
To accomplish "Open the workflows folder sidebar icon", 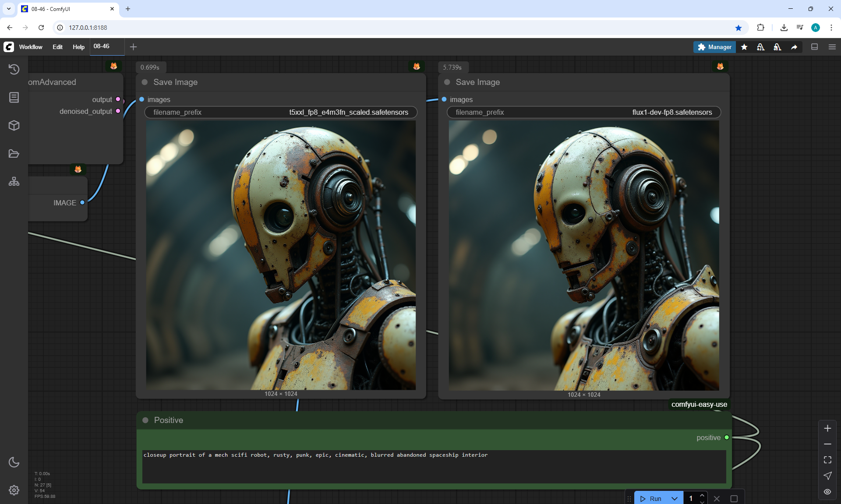I will coord(14,154).
